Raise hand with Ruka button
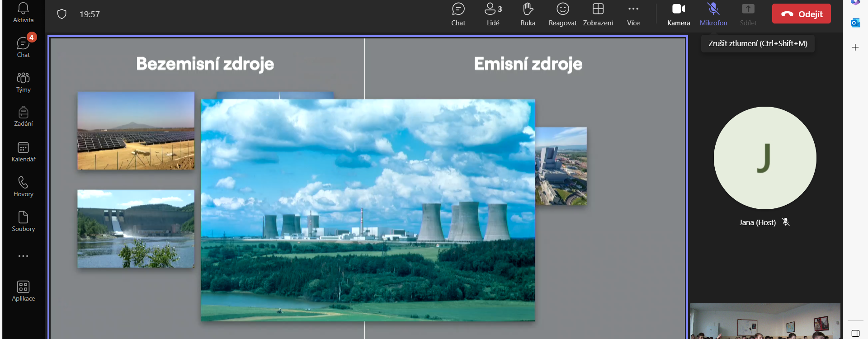This screenshot has height=339, width=868. click(x=528, y=14)
